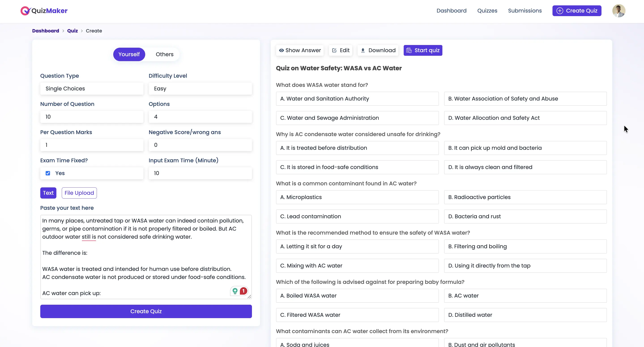The width and height of the screenshot is (644, 347).
Task: Open the Difficulty Level dropdown
Action: click(x=200, y=89)
